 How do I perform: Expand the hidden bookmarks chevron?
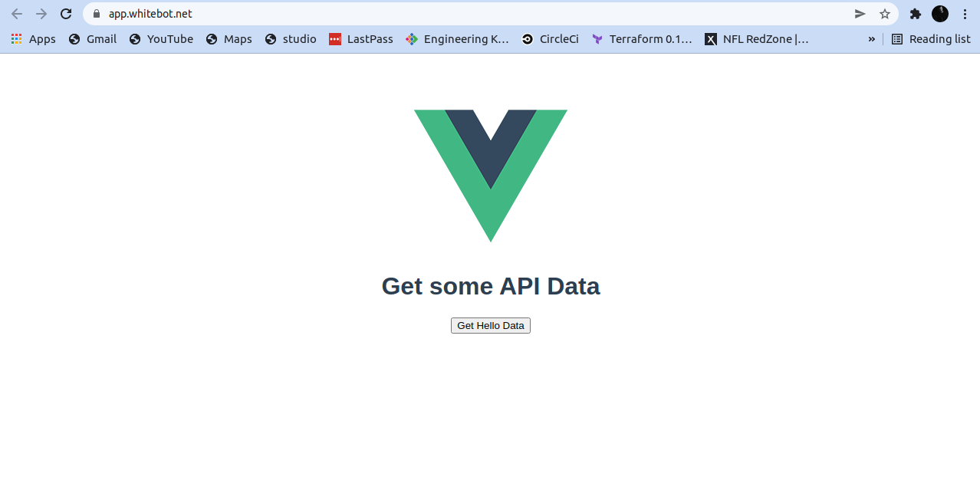pos(872,39)
